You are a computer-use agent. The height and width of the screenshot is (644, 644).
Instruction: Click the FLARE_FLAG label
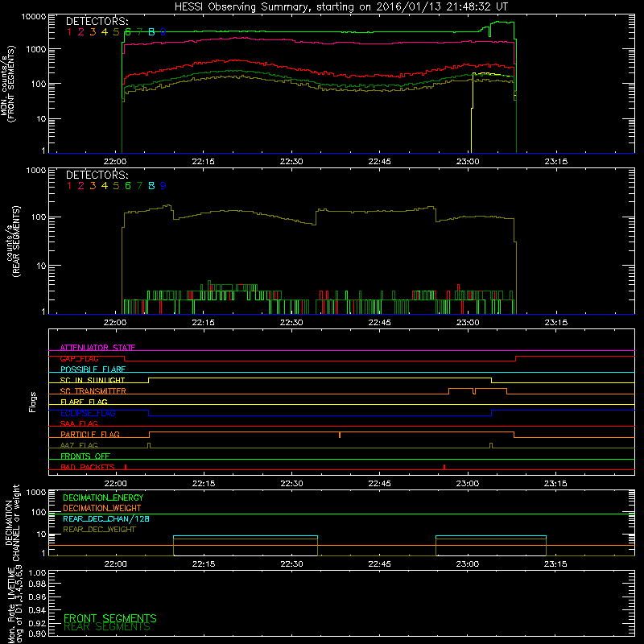click(84, 402)
